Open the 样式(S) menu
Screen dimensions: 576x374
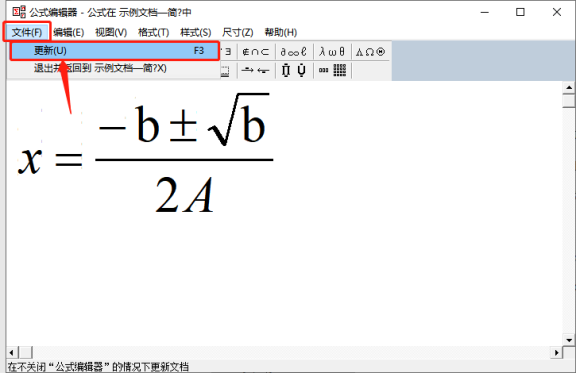[196, 32]
